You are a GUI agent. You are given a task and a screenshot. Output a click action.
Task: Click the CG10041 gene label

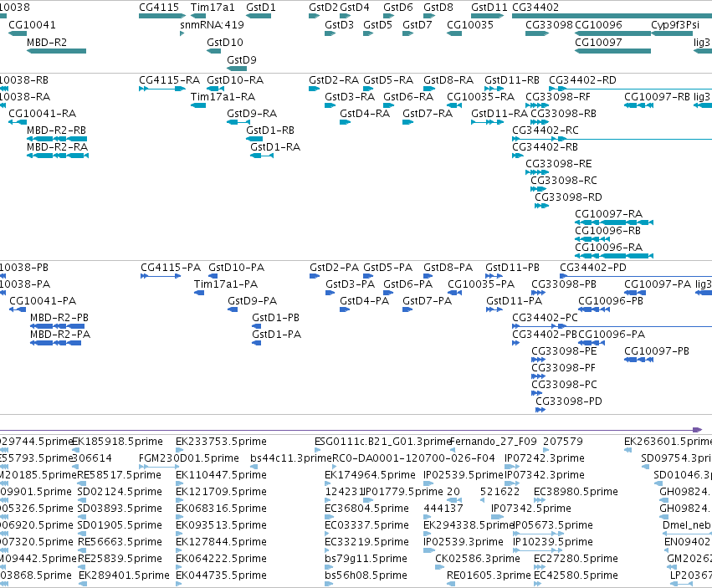tap(33, 24)
